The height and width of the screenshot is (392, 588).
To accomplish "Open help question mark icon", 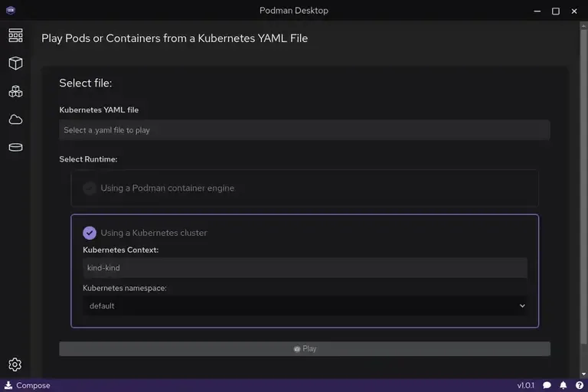I will point(579,385).
